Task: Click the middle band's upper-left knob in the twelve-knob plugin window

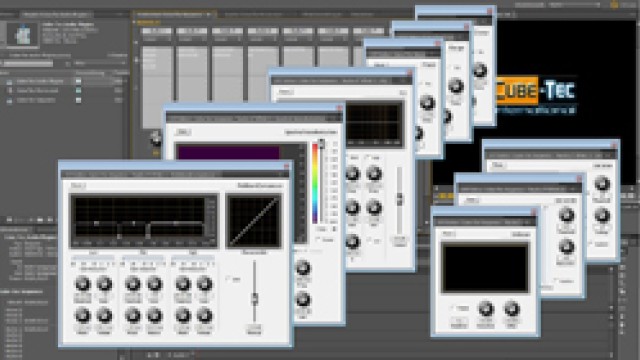Action: [x=132, y=284]
